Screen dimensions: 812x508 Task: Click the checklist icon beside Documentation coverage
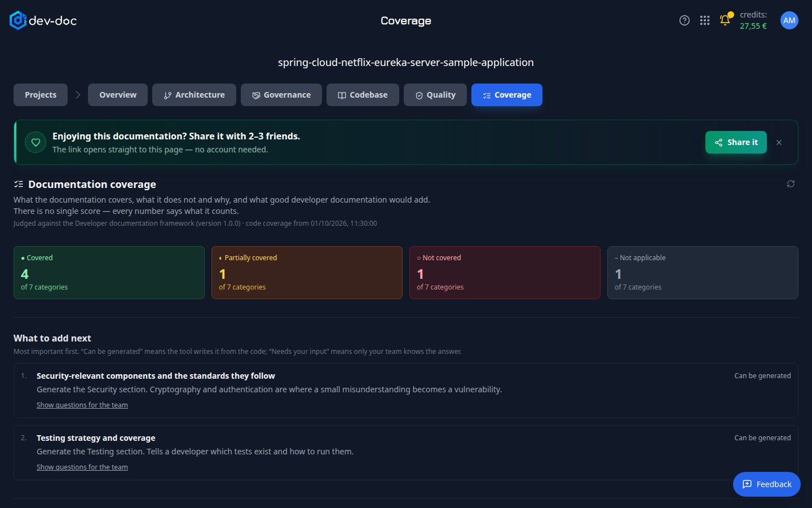tap(19, 184)
